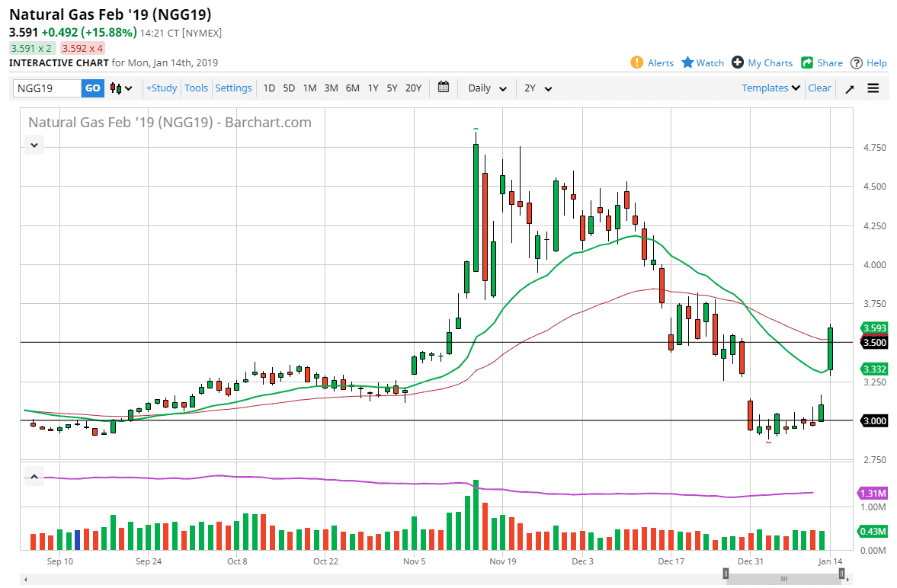Click the Alerts exclamation icon
897x588 pixels.
click(x=637, y=62)
